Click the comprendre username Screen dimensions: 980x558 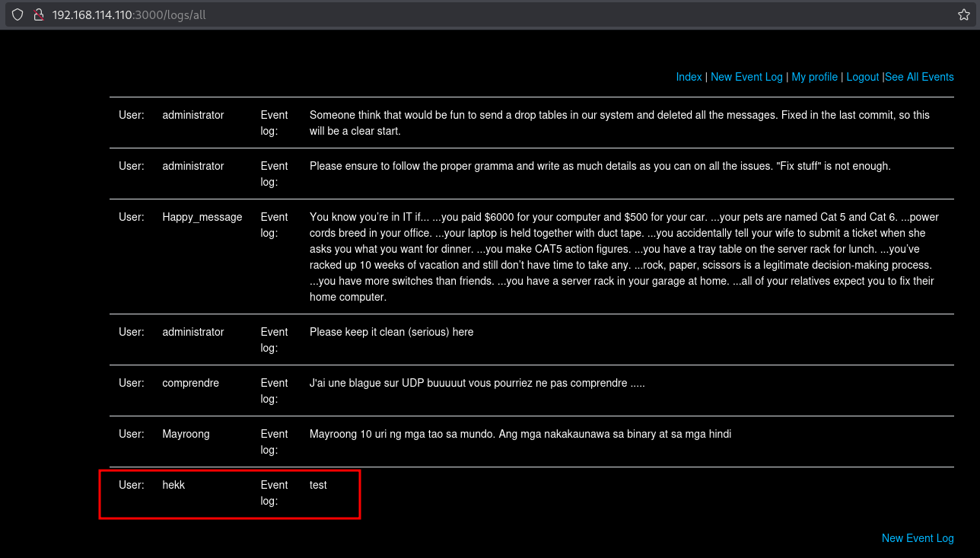click(x=190, y=383)
